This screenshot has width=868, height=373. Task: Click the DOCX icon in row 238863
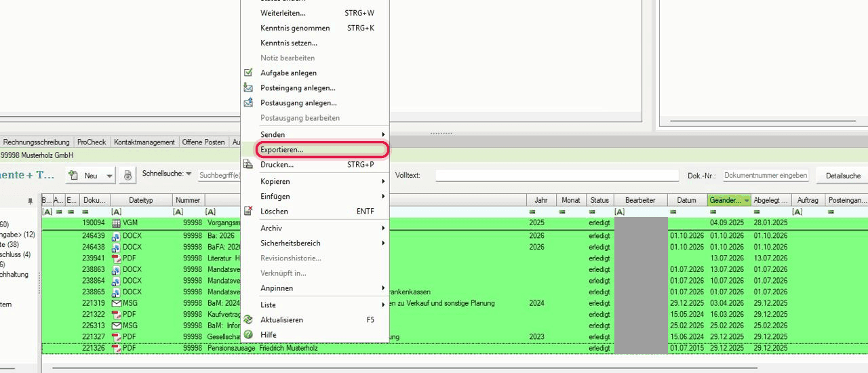pos(116,269)
